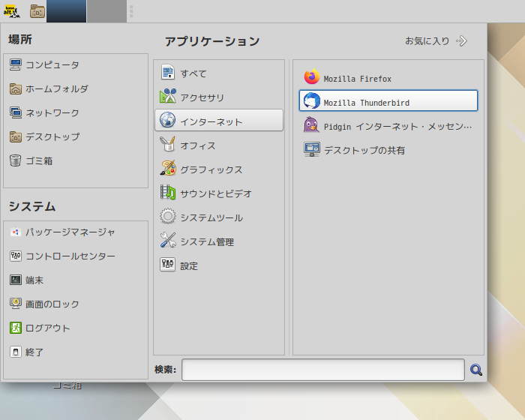Switch to the dark workspace in panel
The image size is (525, 420).
coord(66,11)
